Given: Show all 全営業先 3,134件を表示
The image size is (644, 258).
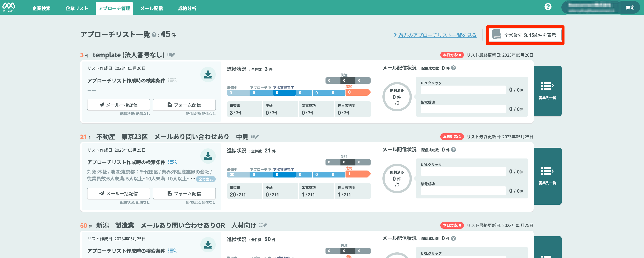Looking at the screenshot, I should 525,35.
